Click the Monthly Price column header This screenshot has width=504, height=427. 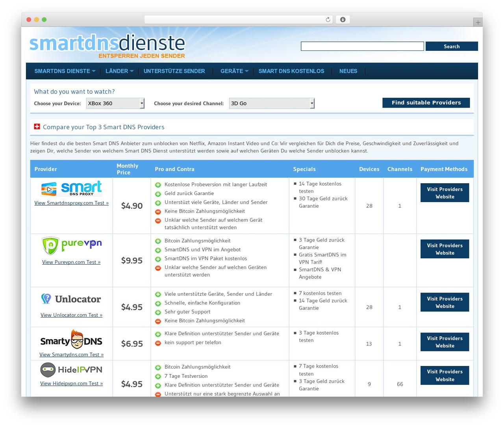coord(127,169)
